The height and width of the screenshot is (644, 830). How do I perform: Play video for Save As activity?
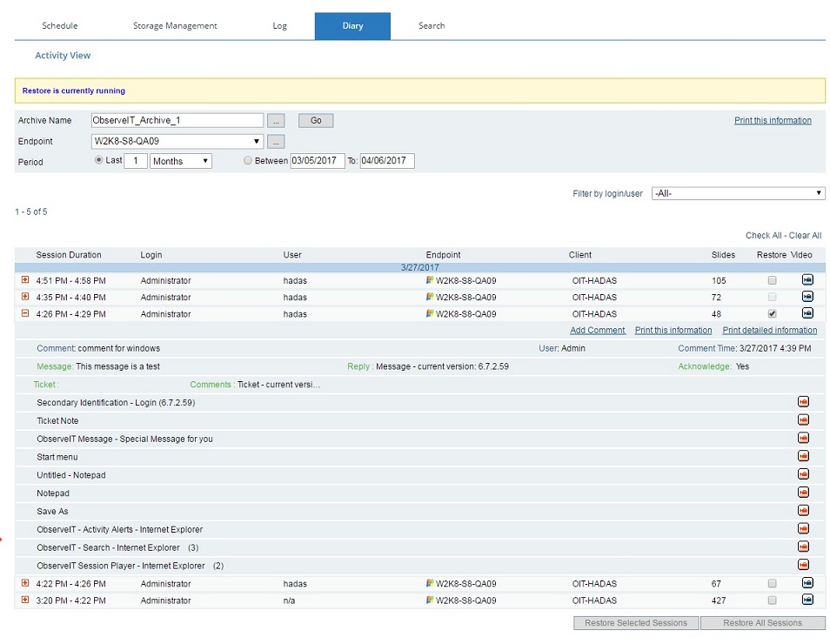803,511
